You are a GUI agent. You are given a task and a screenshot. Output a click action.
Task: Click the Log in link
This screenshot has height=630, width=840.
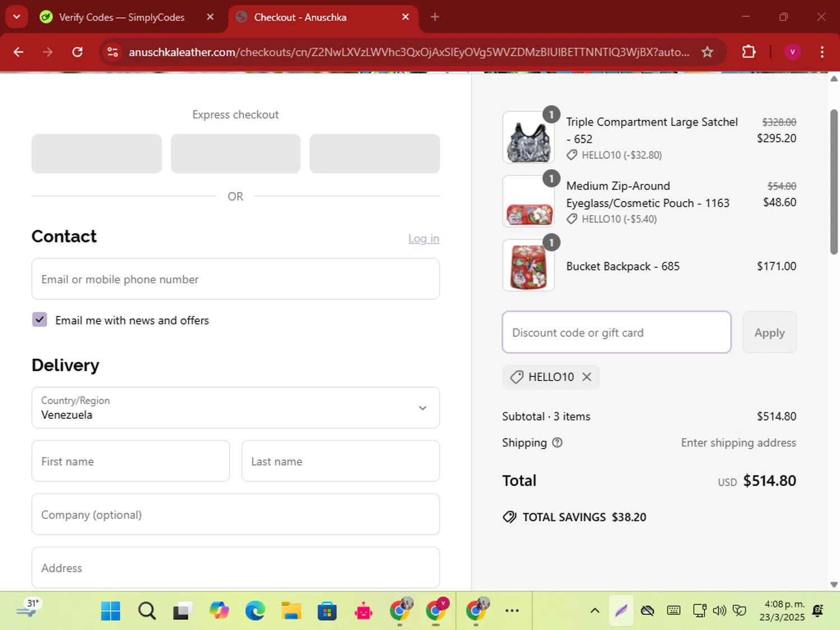point(423,239)
